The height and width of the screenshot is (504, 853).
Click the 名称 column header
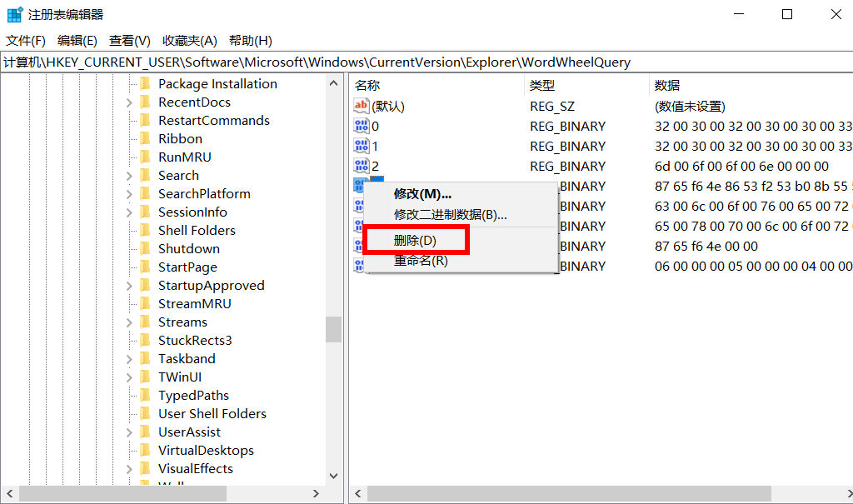coord(436,86)
